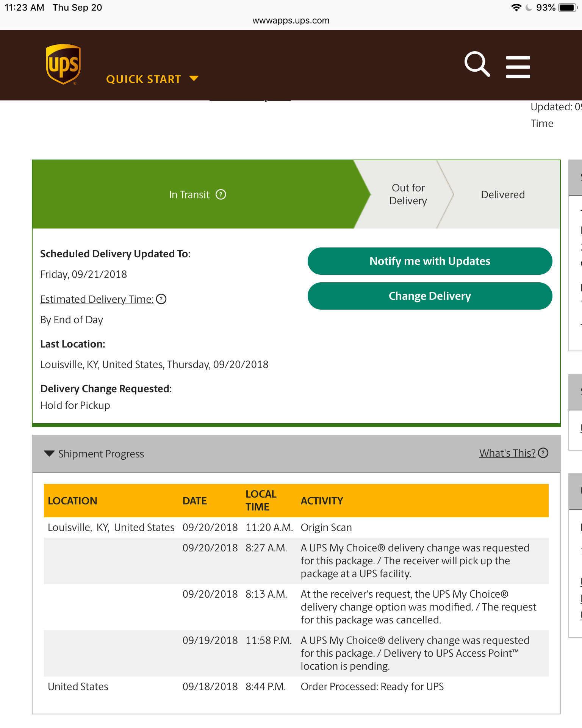Screen dimensions: 582x728
Task: Click 'Louisville, KY, United States' table cell
Action: (111, 527)
